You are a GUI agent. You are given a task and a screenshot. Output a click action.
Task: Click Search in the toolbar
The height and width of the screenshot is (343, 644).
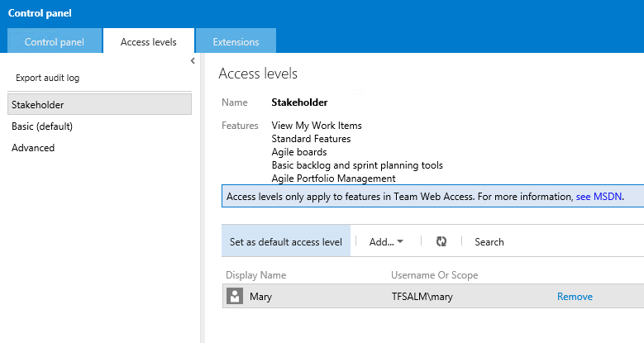489,241
